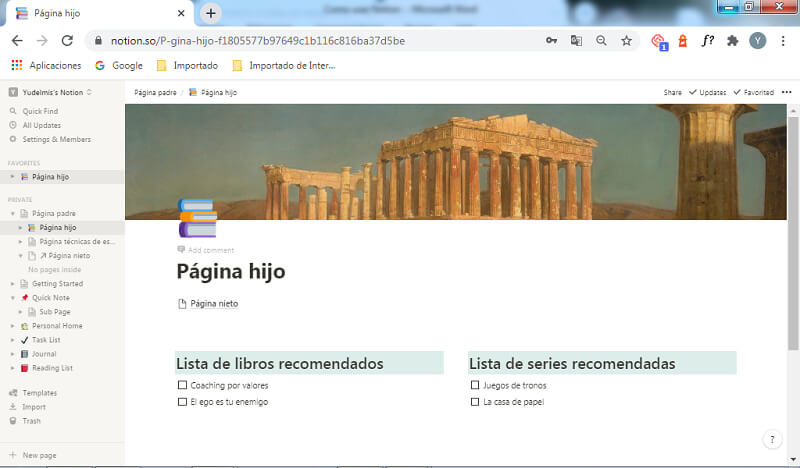Expand Página hijo toggle under Página padre
This screenshot has width=800, height=468.
click(20, 228)
